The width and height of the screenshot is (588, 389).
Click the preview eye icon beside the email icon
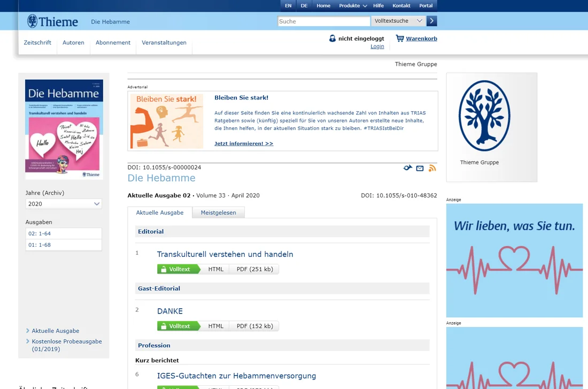(407, 167)
